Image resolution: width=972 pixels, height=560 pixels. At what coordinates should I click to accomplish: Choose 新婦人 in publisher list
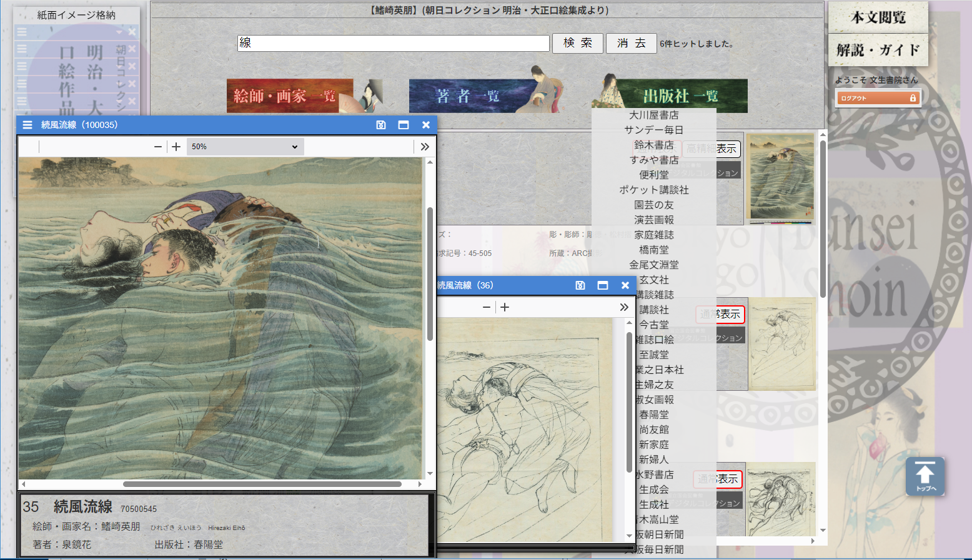(x=654, y=459)
